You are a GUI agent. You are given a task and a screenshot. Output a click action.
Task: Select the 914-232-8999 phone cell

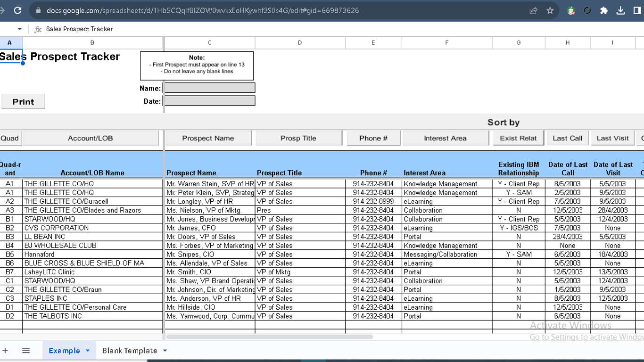pos(373,201)
